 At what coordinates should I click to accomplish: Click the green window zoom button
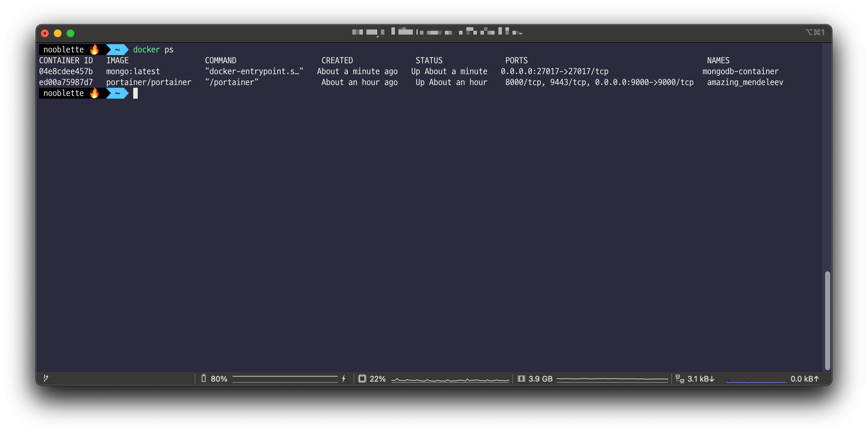[70, 33]
